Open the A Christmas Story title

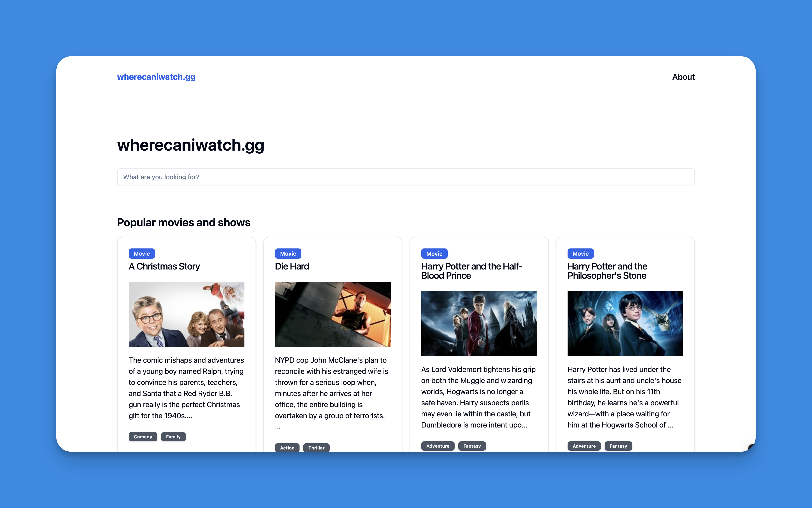(x=164, y=266)
